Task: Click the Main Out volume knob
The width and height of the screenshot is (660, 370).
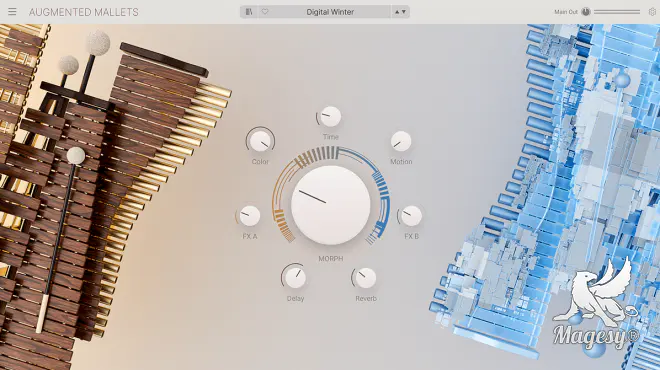Action: [x=586, y=12]
